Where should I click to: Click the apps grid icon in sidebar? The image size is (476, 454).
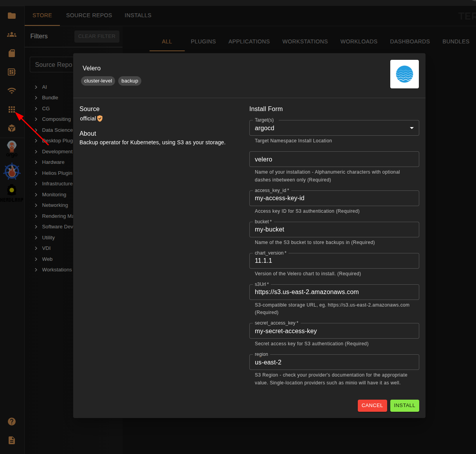click(12, 109)
